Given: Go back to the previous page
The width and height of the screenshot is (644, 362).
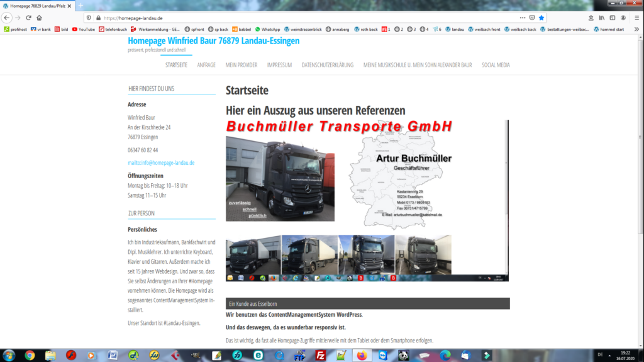Looking at the screenshot, I should tap(6, 18).
